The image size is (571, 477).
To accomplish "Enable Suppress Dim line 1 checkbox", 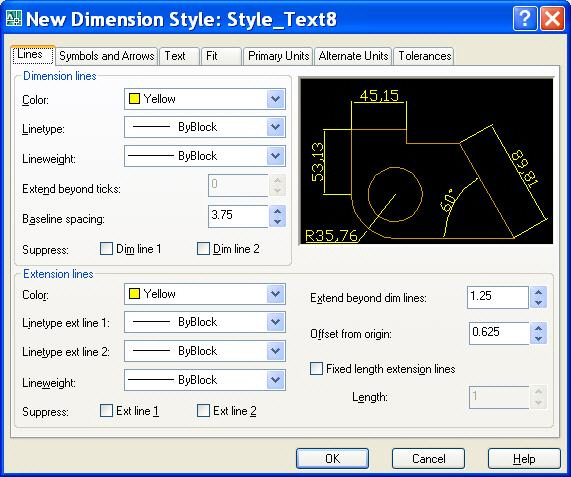I will pos(106,249).
